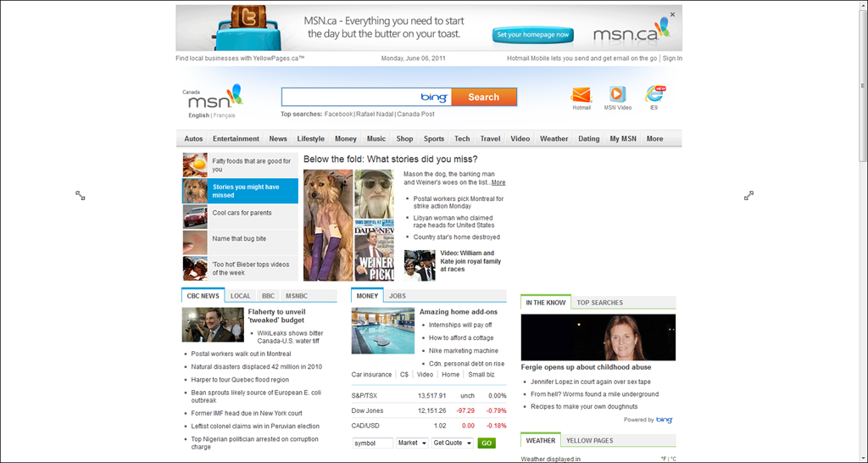Switch to the TOP SEARCHES tab

pos(599,303)
